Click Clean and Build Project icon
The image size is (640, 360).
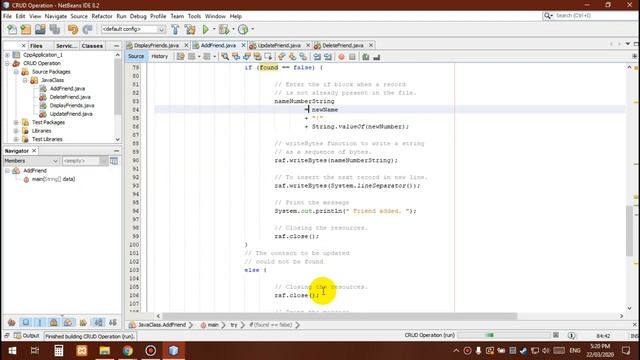click(190, 29)
